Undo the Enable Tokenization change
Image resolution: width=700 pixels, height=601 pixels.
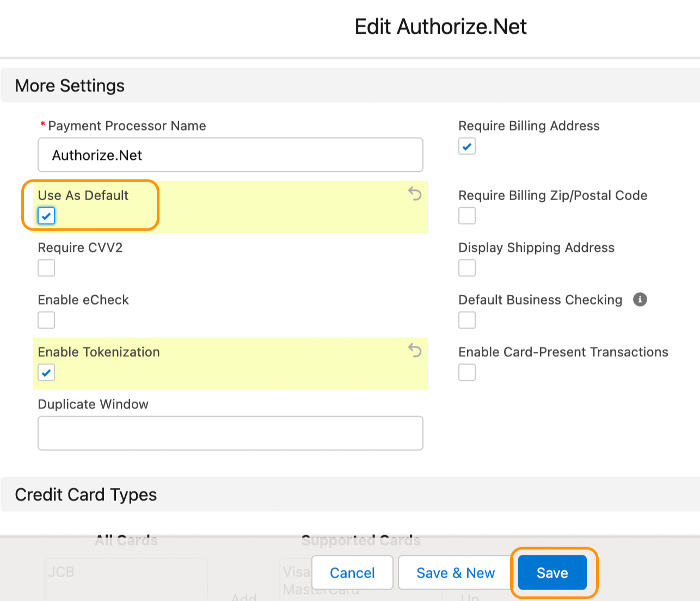[x=415, y=350]
